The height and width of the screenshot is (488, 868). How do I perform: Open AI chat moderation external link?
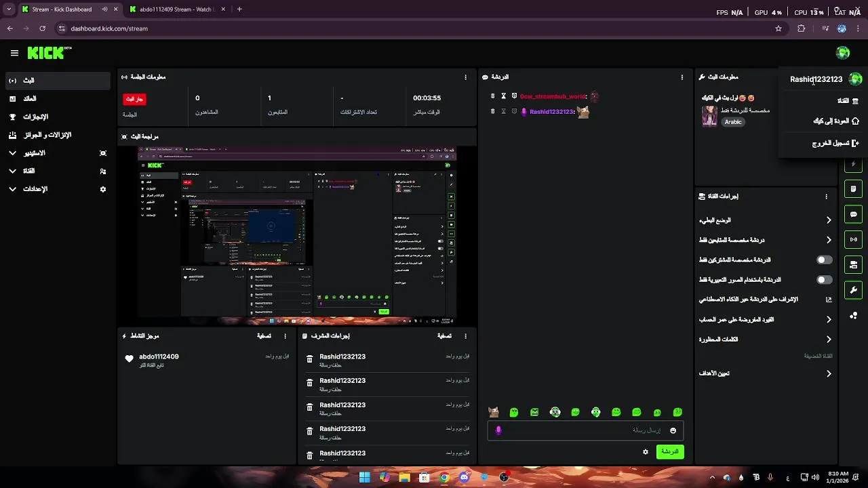pos(829,300)
